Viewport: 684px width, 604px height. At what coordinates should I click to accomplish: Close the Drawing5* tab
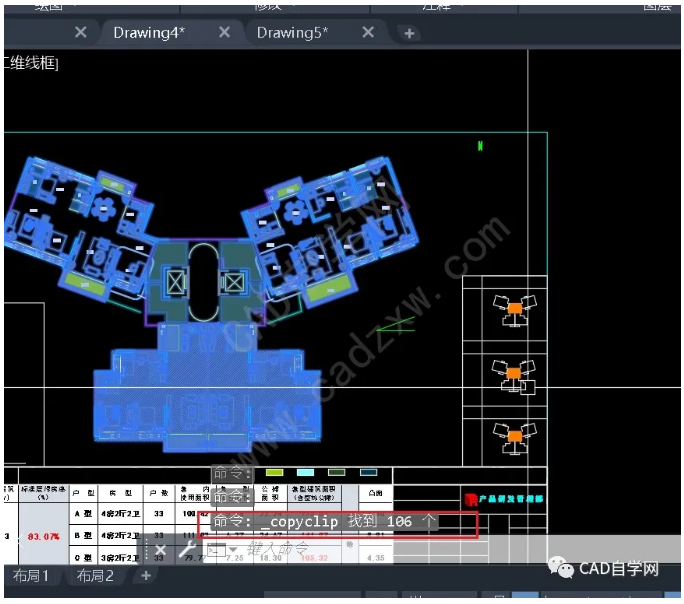(x=368, y=33)
